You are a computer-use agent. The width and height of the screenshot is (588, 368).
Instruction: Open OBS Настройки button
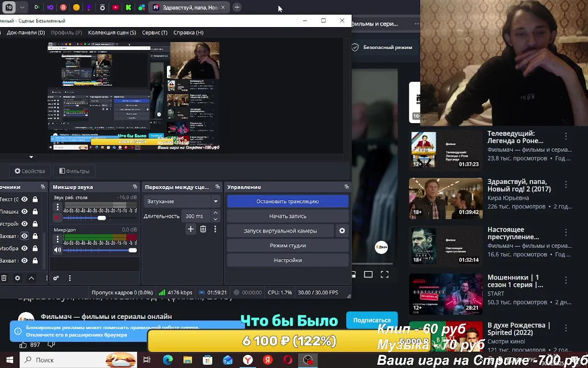[288, 260]
